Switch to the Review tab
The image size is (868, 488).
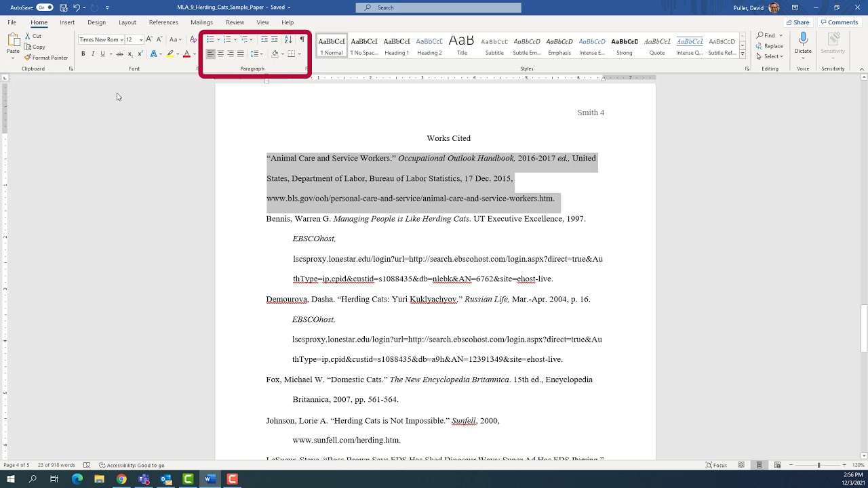click(235, 22)
